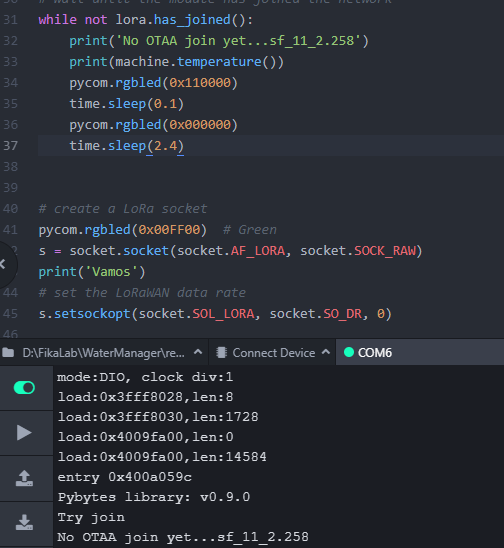Image resolution: width=504 pixels, height=548 pixels.
Task: Click '# set the LoRaWAN data rate' comment
Action: 142,293
